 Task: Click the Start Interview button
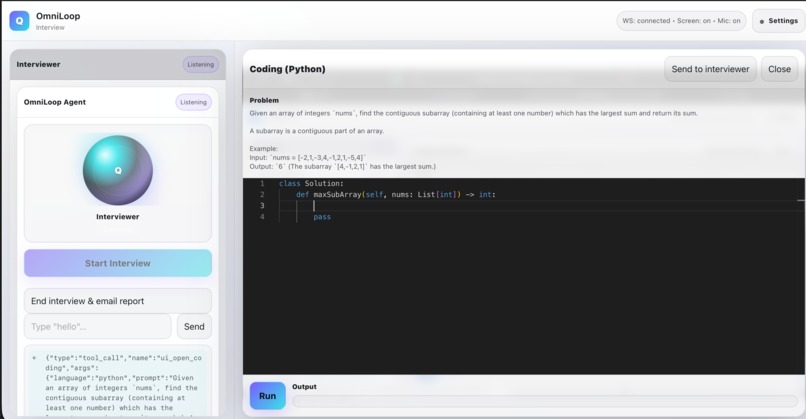pos(118,263)
